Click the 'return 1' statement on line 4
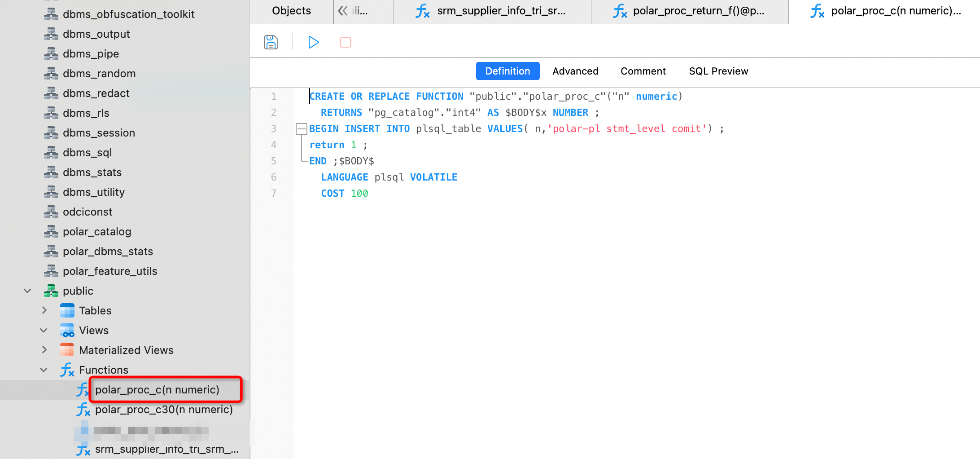The height and width of the screenshot is (459, 980). [x=333, y=145]
